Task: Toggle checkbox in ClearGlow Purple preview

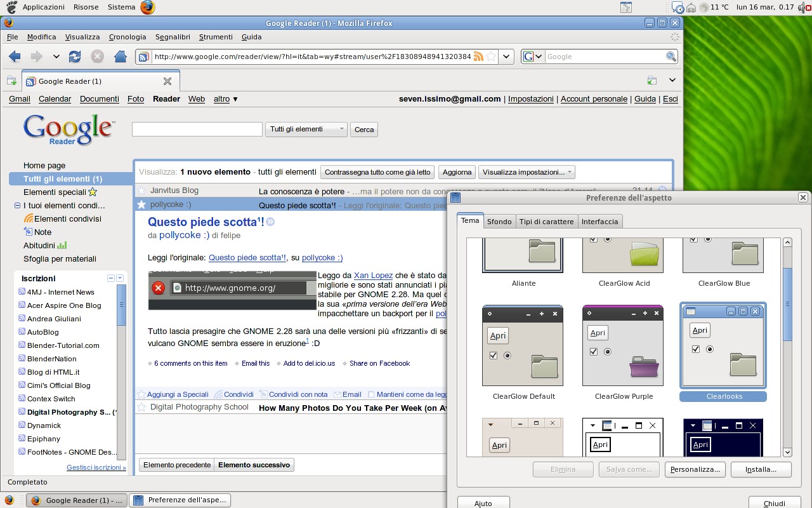Action: coord(594,352)
